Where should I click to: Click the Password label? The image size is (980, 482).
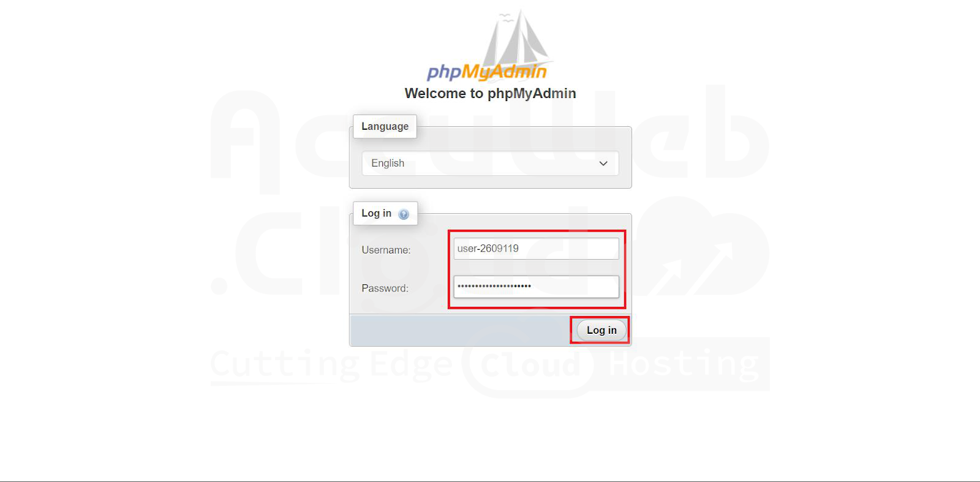coord(385,288)
